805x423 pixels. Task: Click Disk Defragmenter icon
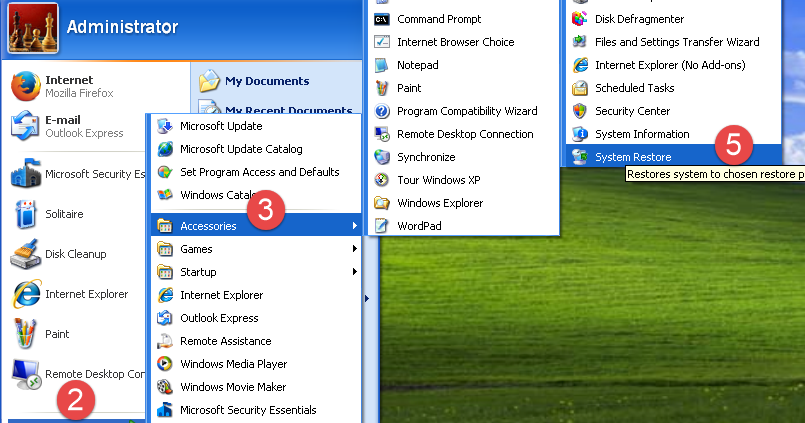[580, 19]
